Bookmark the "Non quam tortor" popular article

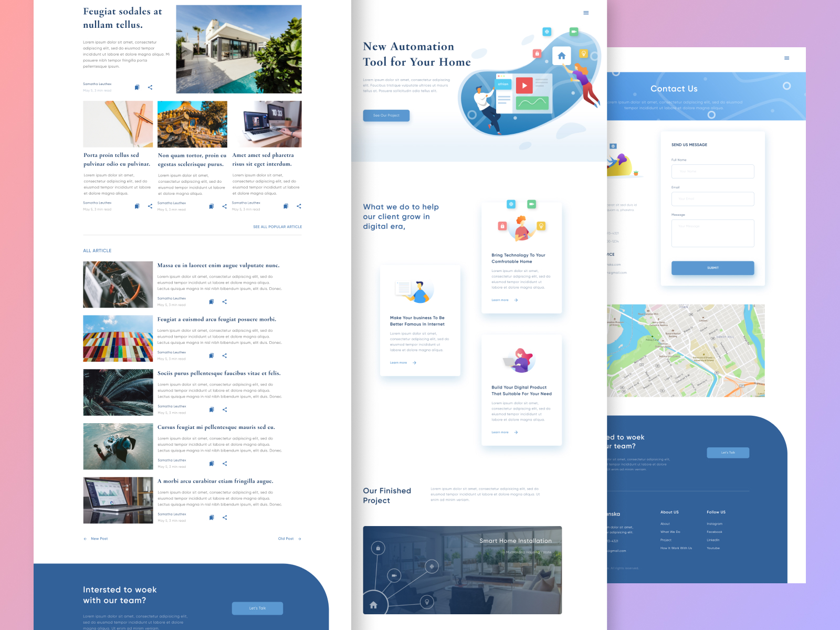coord(211,206)
